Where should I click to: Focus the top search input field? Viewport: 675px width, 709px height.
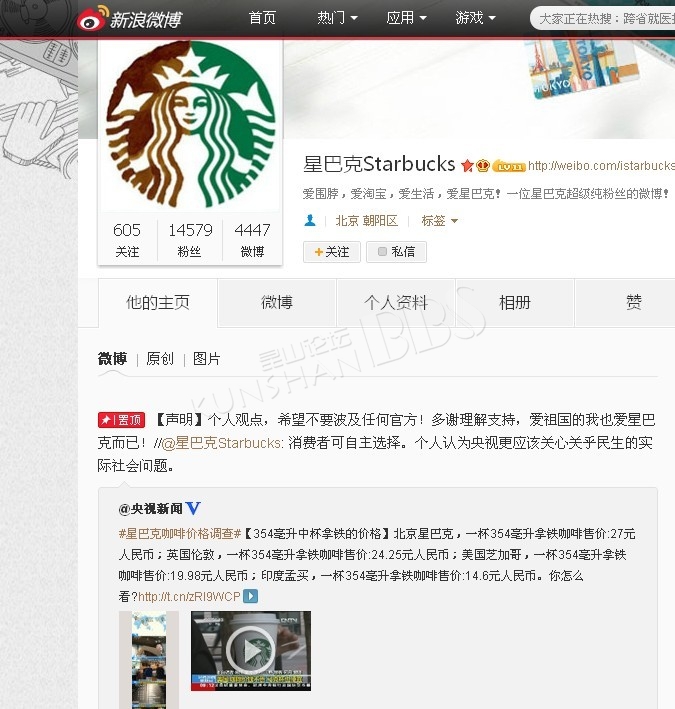click(x=603, y=18)
